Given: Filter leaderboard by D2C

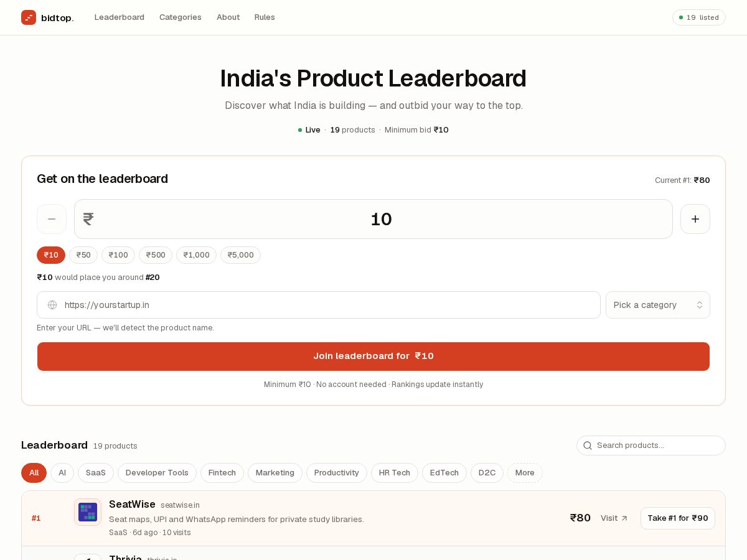Looking at the screenshot, I should click(487, 473).
